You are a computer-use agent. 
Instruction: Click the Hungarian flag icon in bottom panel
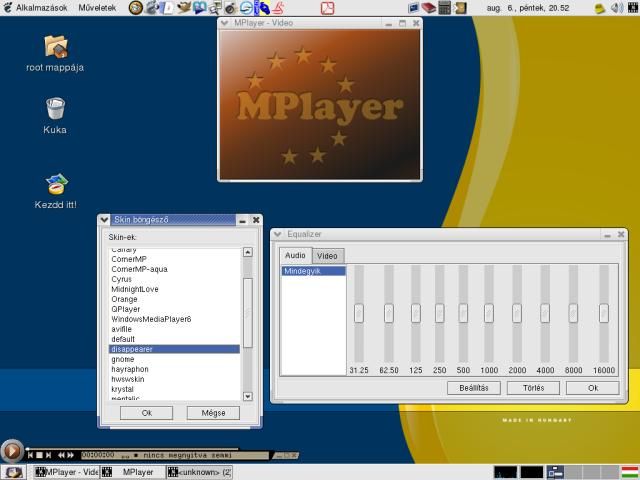point(629,472)
